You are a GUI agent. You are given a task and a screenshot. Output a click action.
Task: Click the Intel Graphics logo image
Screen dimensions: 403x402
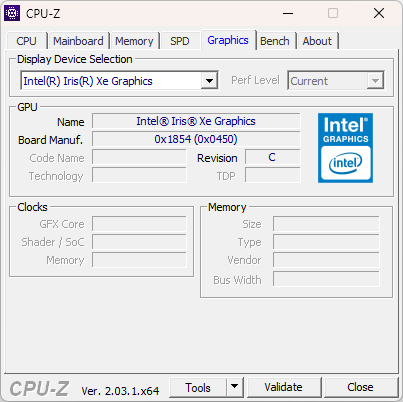click(x=345, y=148)
